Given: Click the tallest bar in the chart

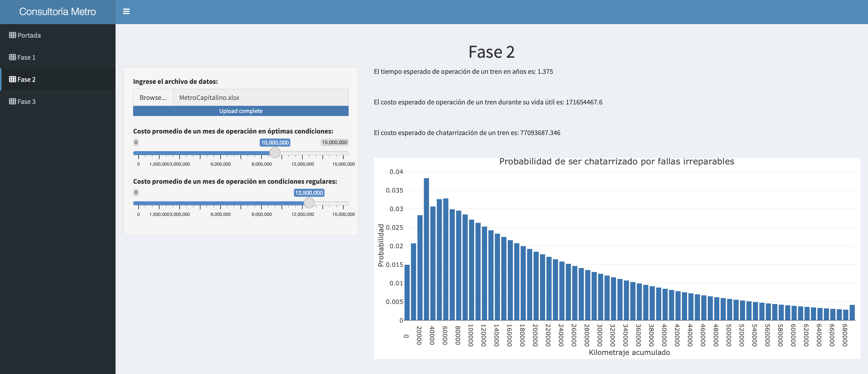Looking at the screenshot, I should (x=426, y=249).
